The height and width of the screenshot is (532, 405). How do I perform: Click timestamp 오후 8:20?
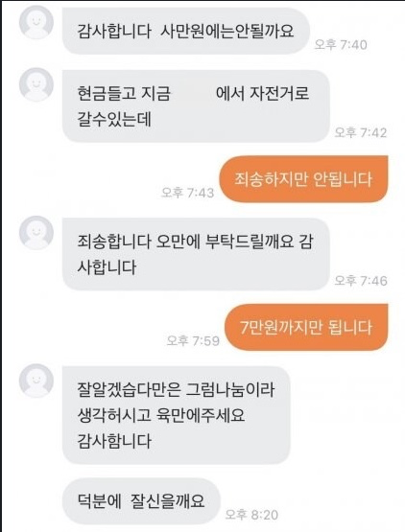tap(251, 515)
